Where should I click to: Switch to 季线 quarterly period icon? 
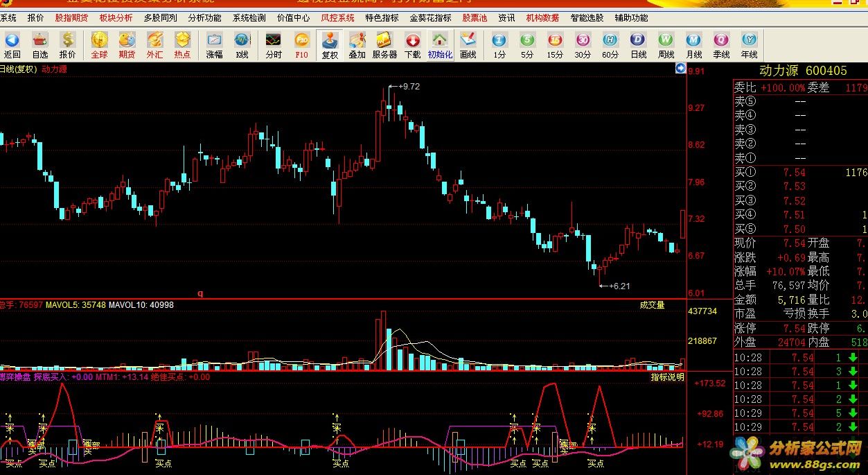721,45
